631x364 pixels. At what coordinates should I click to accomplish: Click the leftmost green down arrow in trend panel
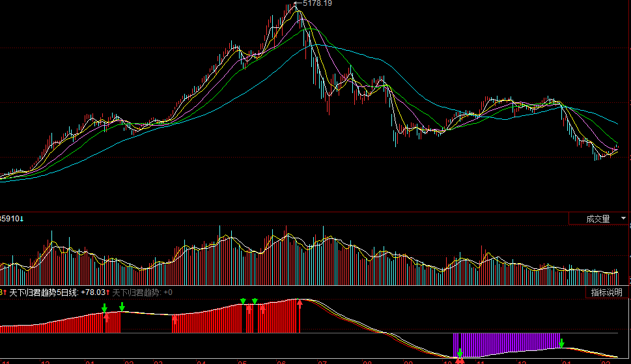pyautogui.click(x=104, y=307)
